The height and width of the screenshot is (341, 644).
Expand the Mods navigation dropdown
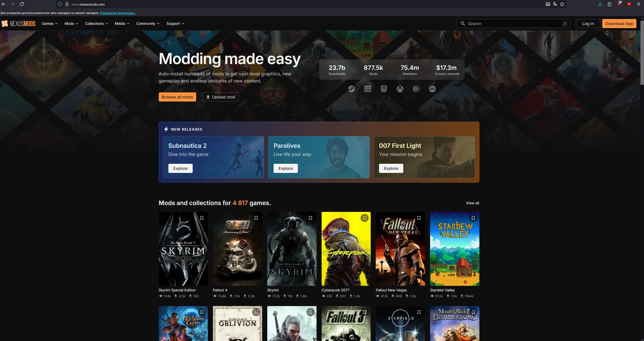click(71, 24)
